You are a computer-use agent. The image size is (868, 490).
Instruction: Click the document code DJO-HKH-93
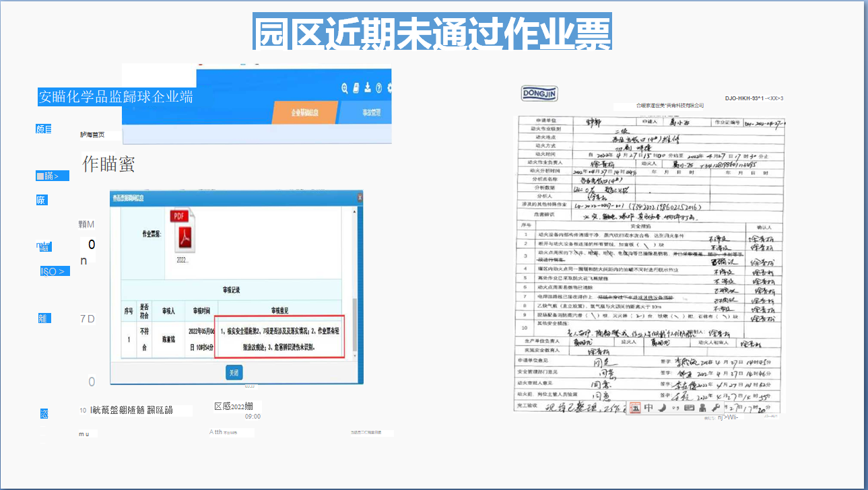point(754,98)
